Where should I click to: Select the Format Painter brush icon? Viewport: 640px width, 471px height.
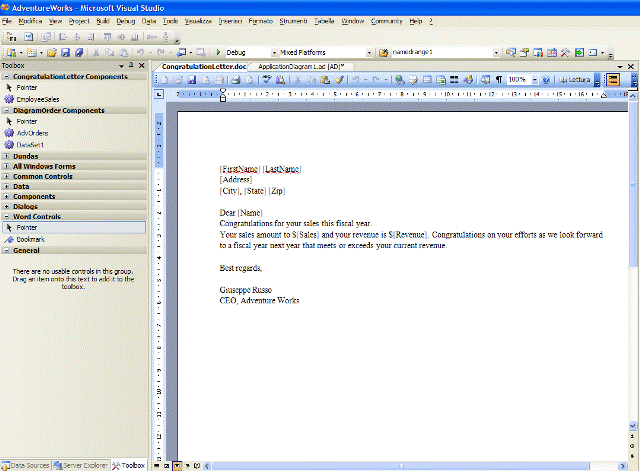pyautogui.click(x=339, y=80)
